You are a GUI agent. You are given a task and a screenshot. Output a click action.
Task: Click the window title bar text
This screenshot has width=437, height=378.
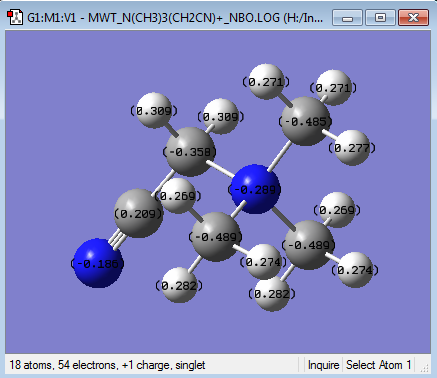point(175,18)
